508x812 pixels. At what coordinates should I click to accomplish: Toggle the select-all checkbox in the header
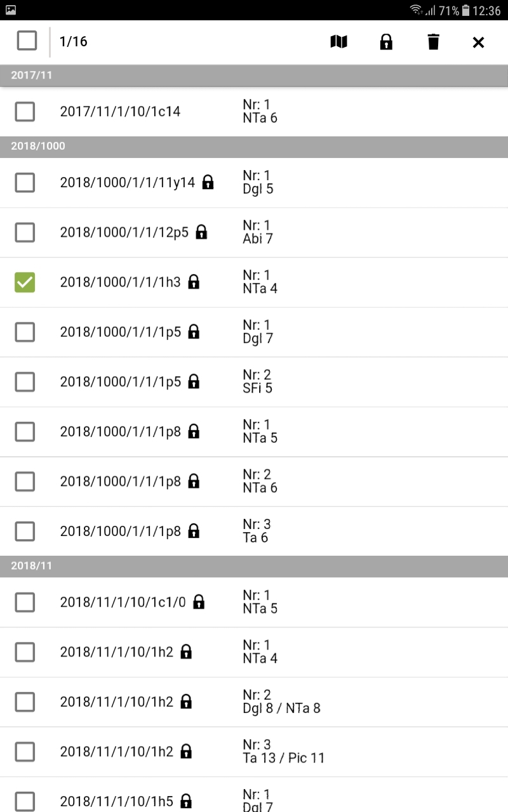click(27, 41)
